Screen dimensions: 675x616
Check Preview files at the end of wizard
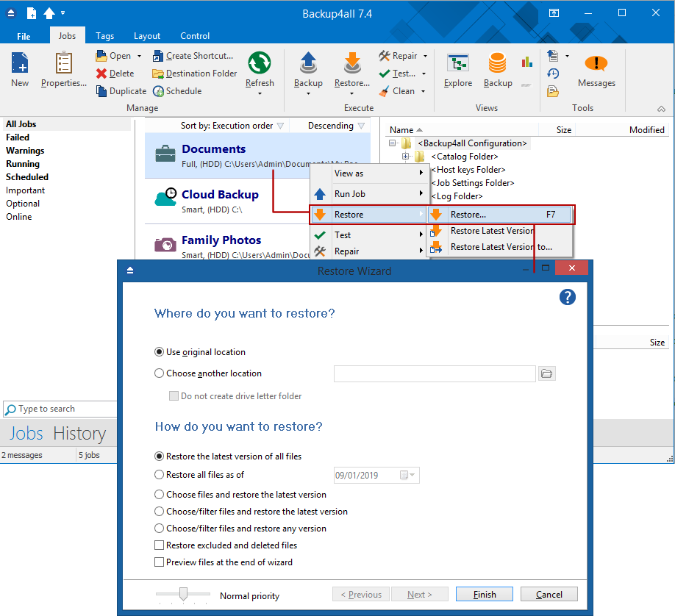pyautogui.click(x=159, y=562)
